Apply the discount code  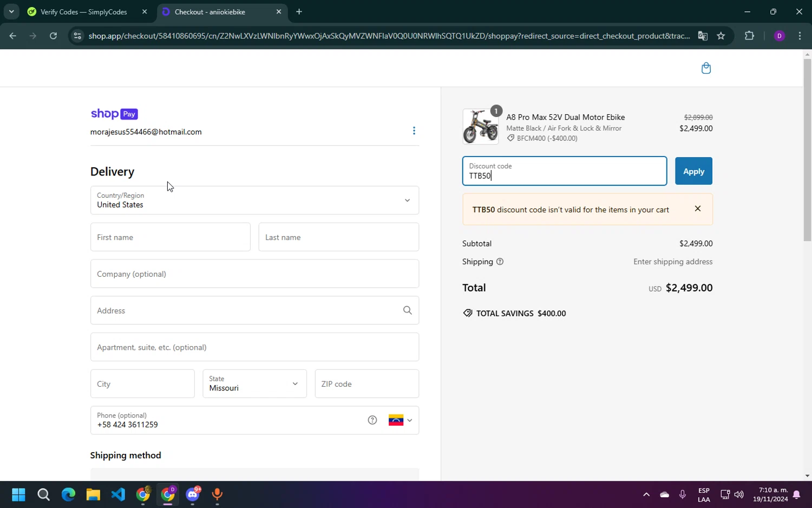click(x=693, y=171)
